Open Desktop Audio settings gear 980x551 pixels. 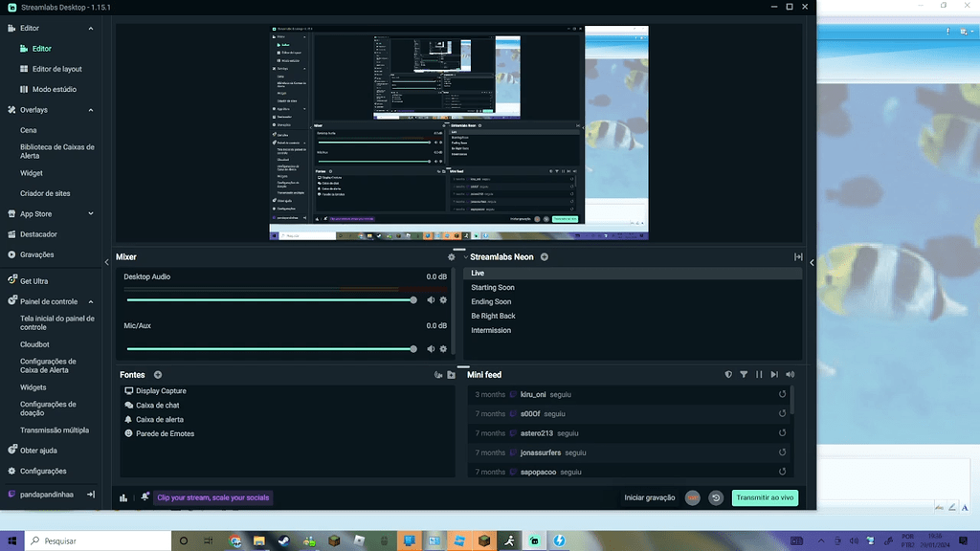(443, 300)
